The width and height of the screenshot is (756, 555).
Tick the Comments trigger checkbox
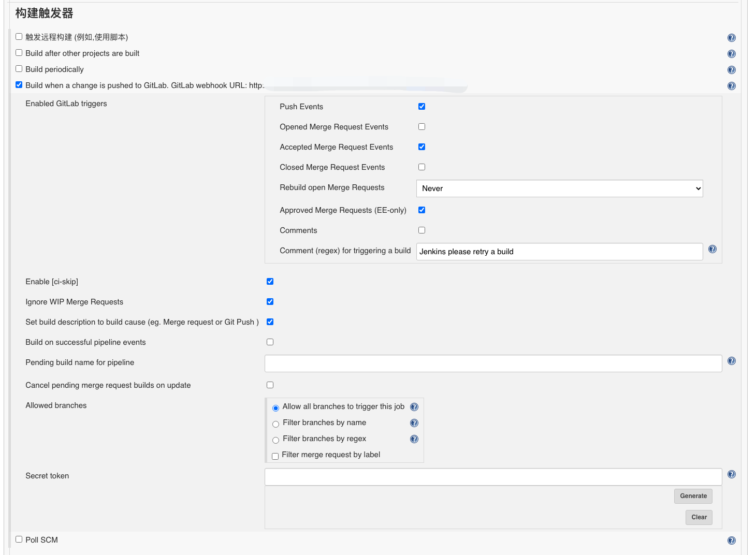point(421,230)
